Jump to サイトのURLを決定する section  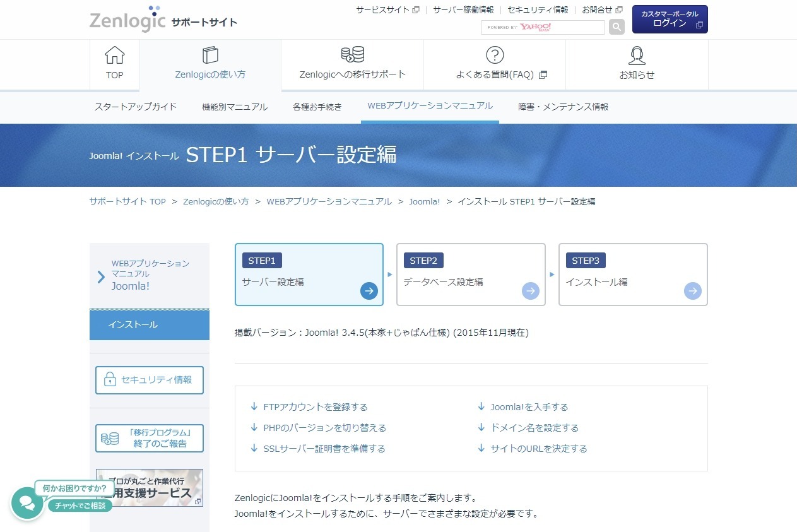point(539,449)
